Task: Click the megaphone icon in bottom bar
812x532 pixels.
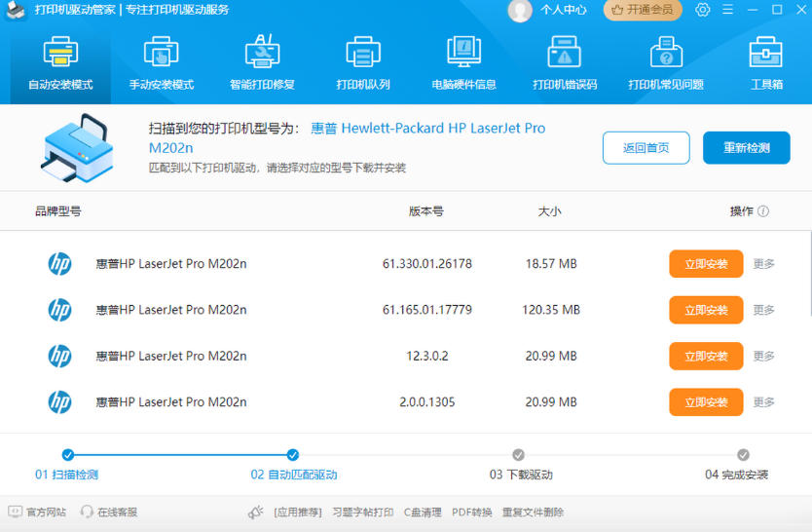Action: (x=255, y=513)
